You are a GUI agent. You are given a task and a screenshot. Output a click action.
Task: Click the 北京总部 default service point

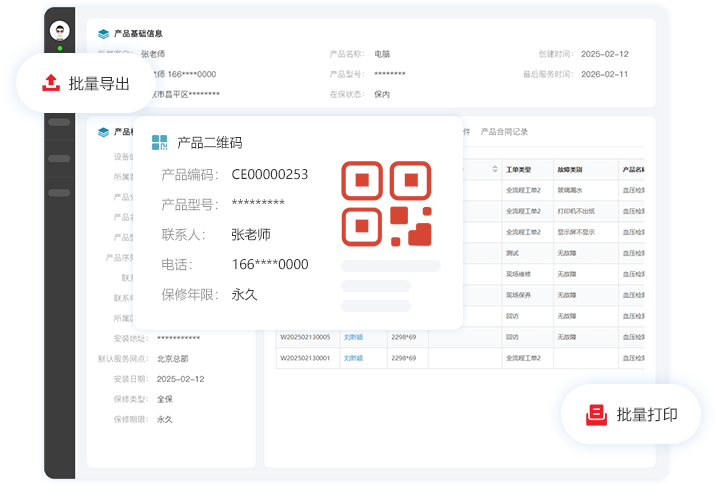coord(172,359)
